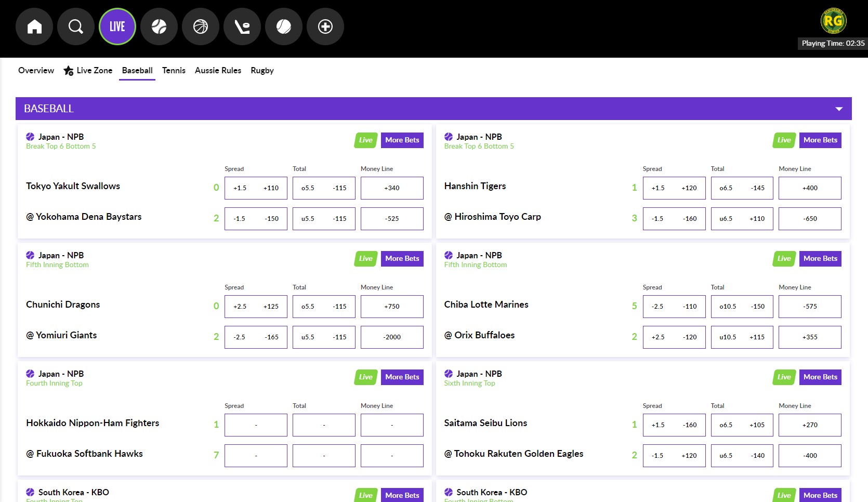868x502 pixels.
Task: Go to the Home icon
Action: click(x=34, y=27)
